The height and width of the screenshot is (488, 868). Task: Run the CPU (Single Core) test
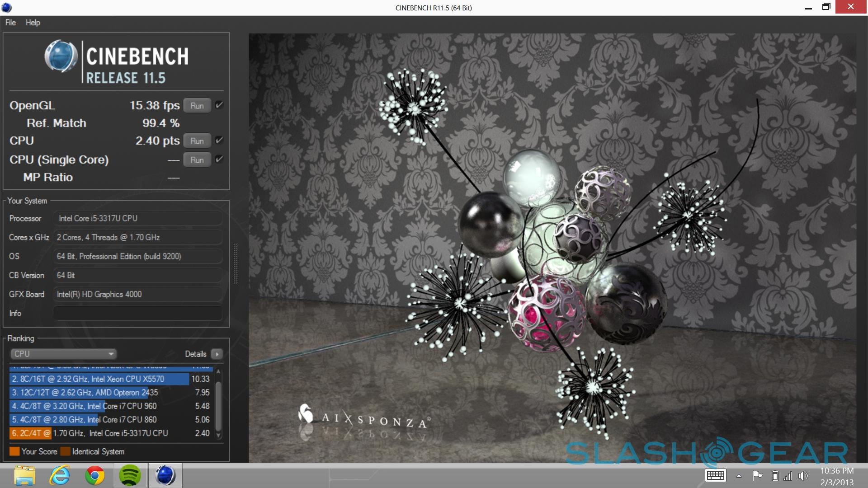(x=197, y=160)
